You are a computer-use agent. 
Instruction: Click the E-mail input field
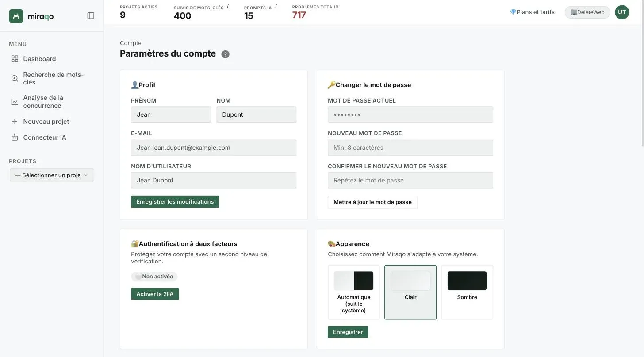214,148
